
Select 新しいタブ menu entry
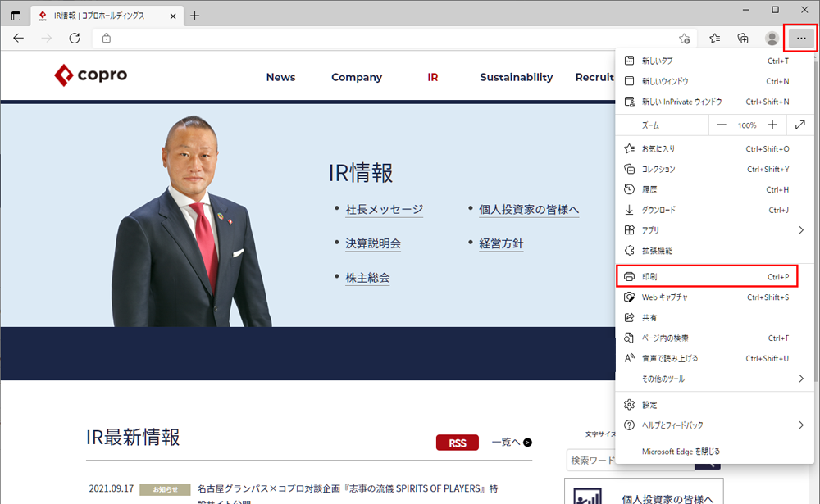click(x=714, y=61)
